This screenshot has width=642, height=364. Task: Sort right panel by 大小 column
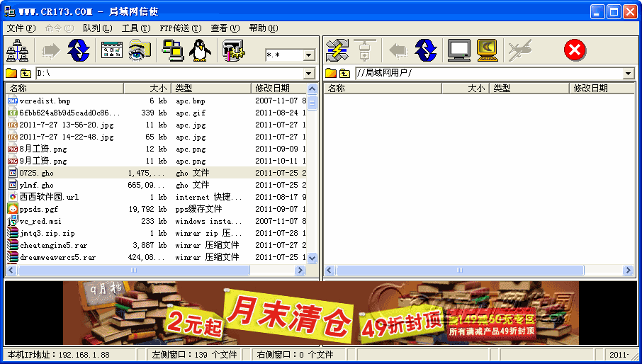pyautogui.click(x=466, y=88)
